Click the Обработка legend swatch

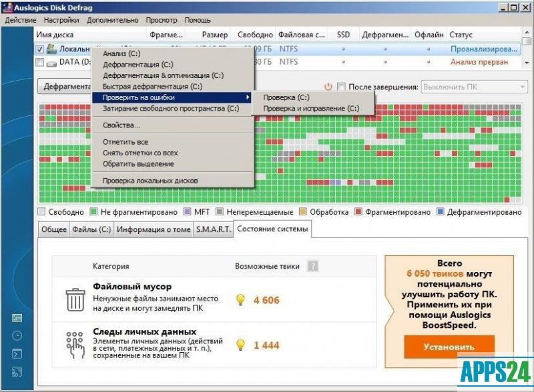pos(303,211)
